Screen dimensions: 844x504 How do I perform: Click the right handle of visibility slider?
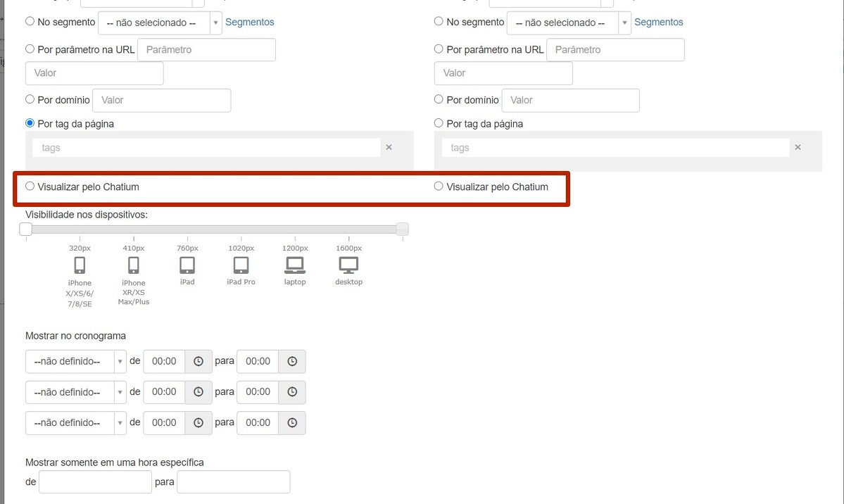tap(402, 229)
